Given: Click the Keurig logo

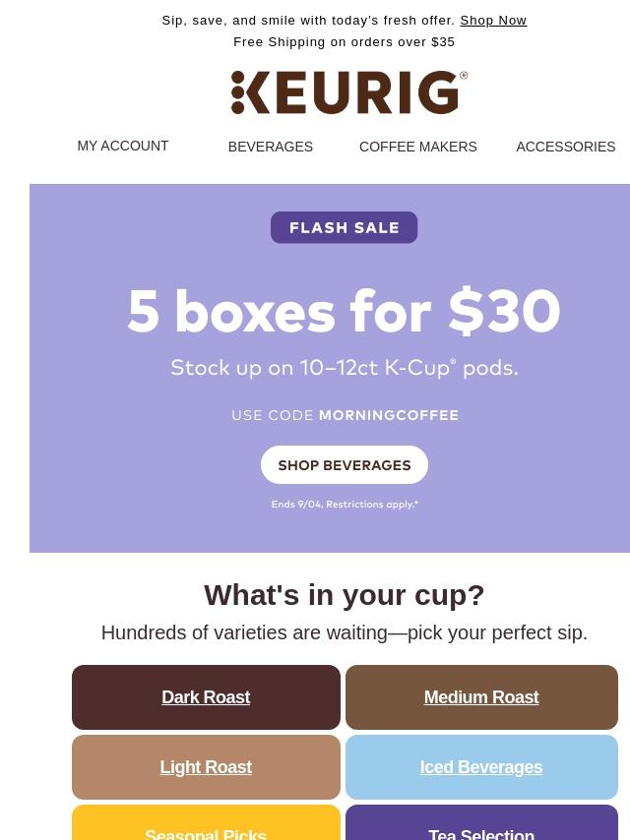Looking at the screenshot, I should (348, 92).
